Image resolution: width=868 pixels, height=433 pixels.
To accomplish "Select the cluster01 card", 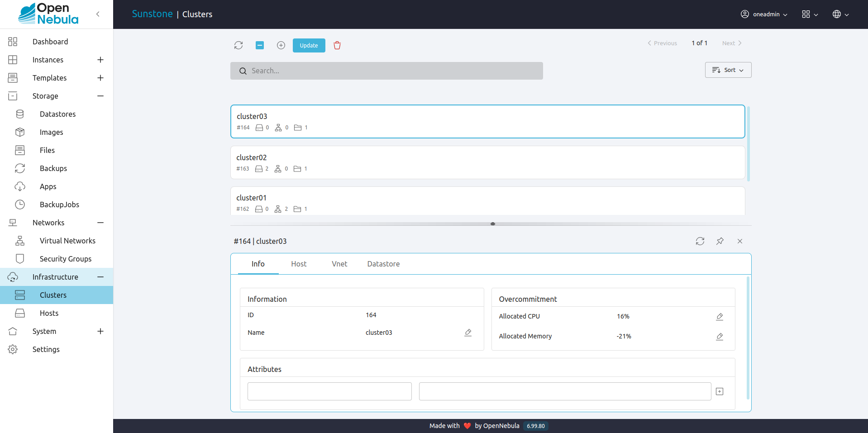I will (x=487, y=201).
